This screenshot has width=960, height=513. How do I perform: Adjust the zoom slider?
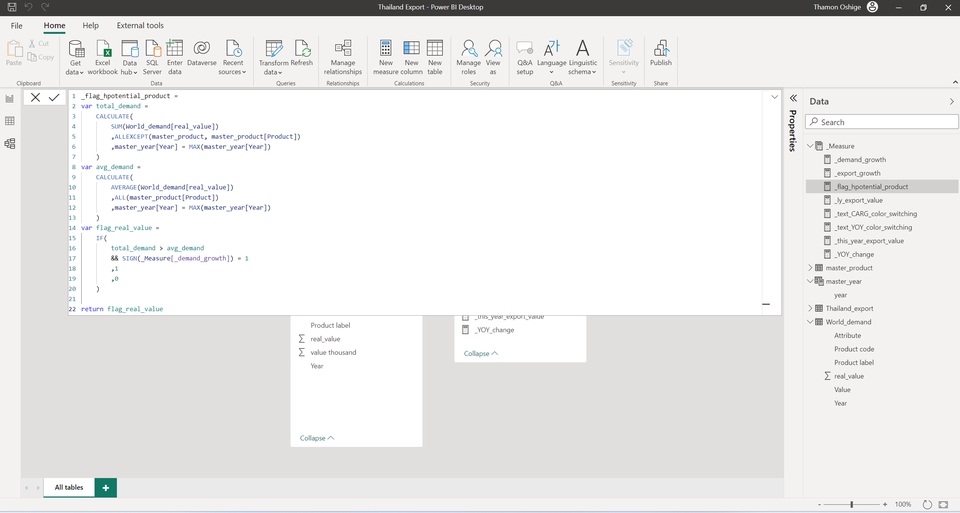[x=852, y=504]
